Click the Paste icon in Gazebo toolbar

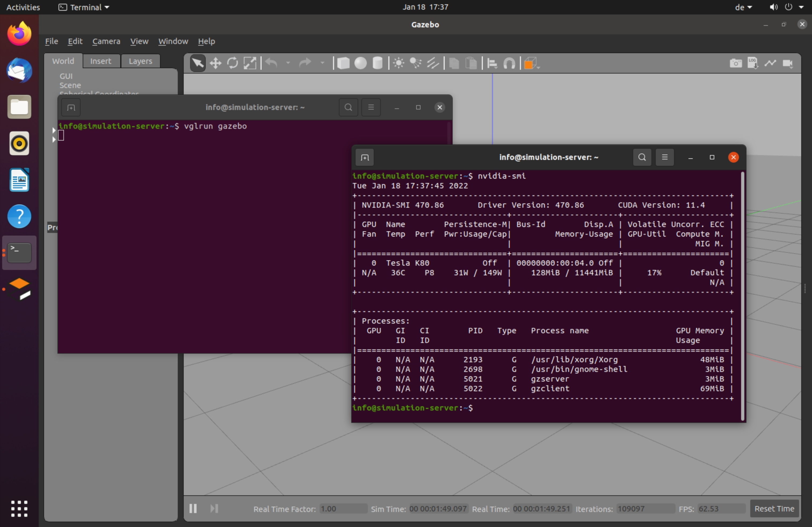(471, 63)
